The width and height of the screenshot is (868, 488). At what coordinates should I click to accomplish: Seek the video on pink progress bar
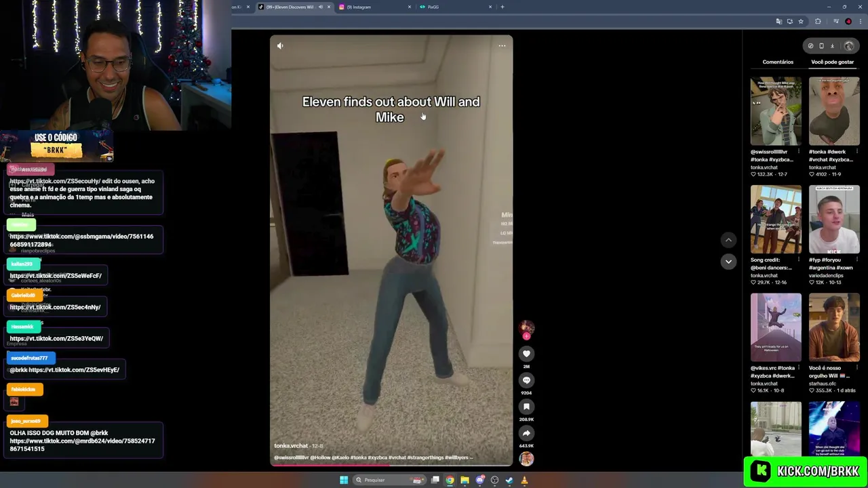(391, 464)
